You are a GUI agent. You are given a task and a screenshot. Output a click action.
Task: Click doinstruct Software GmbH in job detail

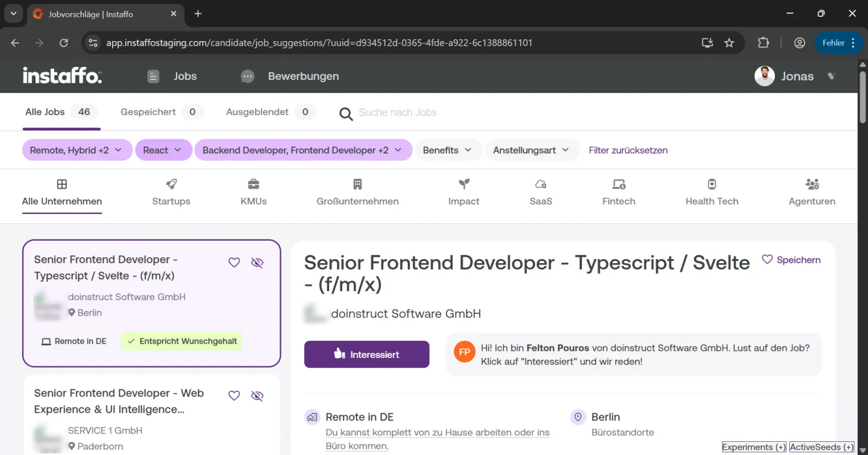pyautogui.click(x=405, y=314)
